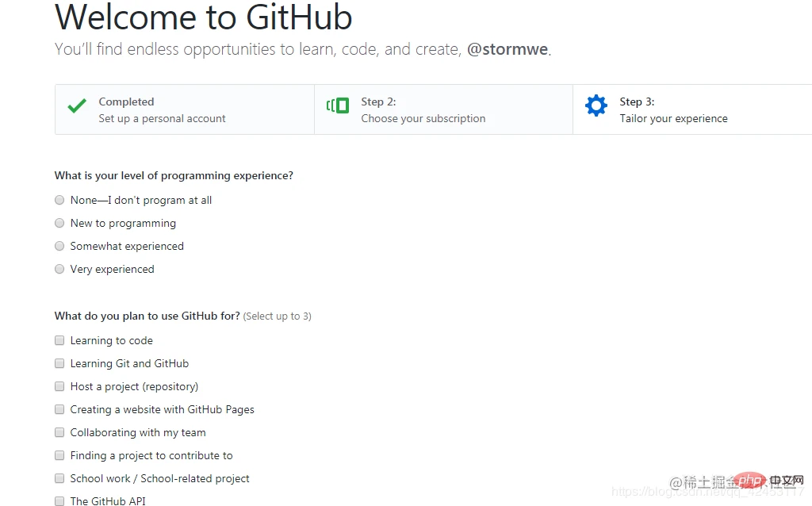This screenshot has width=812, height=506.
Task: Check 'Creating a website with GitHub Pages'
Action: click(x=59, y=410)
